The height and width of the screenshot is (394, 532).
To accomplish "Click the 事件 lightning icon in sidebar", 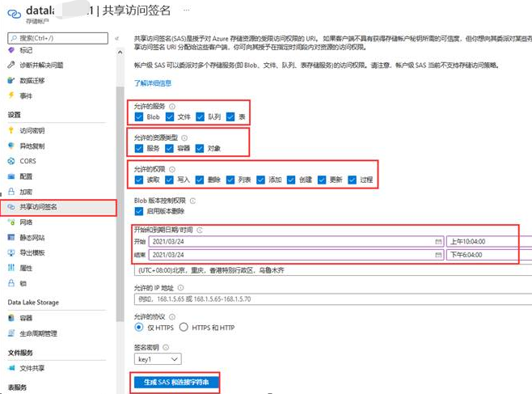I will coord(11,95).
